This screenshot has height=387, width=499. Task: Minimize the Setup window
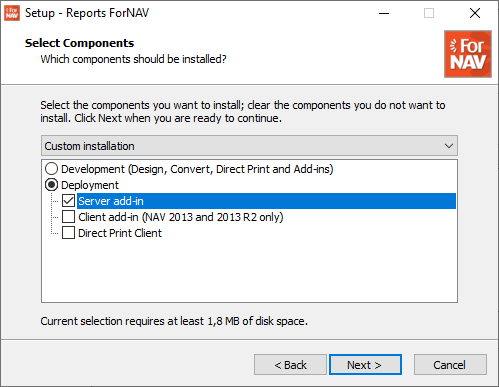click(x=384, y=13)
